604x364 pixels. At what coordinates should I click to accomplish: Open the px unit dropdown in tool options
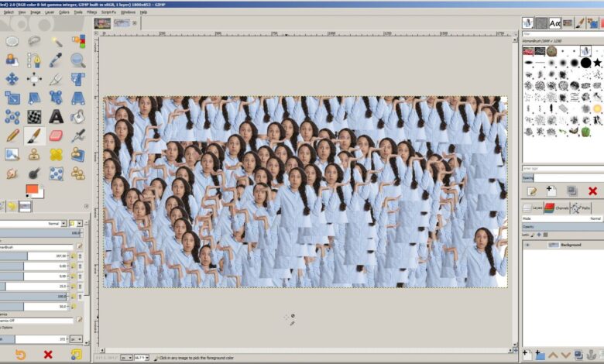pyautogui.click(x=76, y=339)
